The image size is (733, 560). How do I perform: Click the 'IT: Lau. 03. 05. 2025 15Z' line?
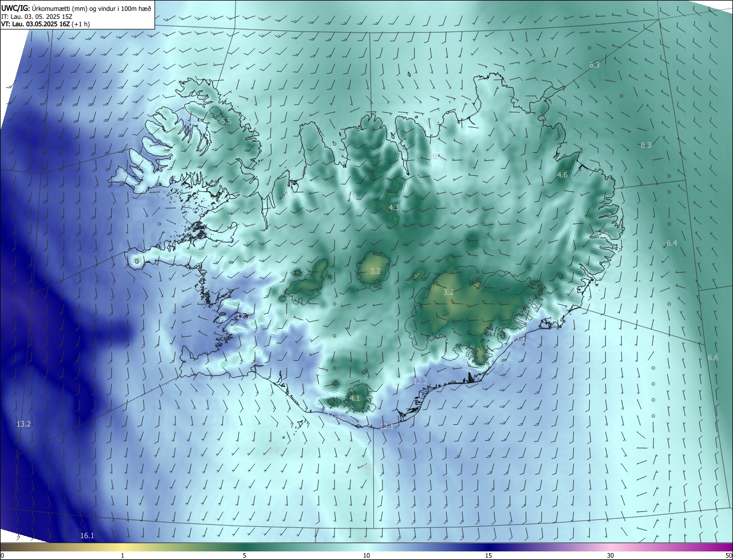pyautogui.click(x=37, y=16)
